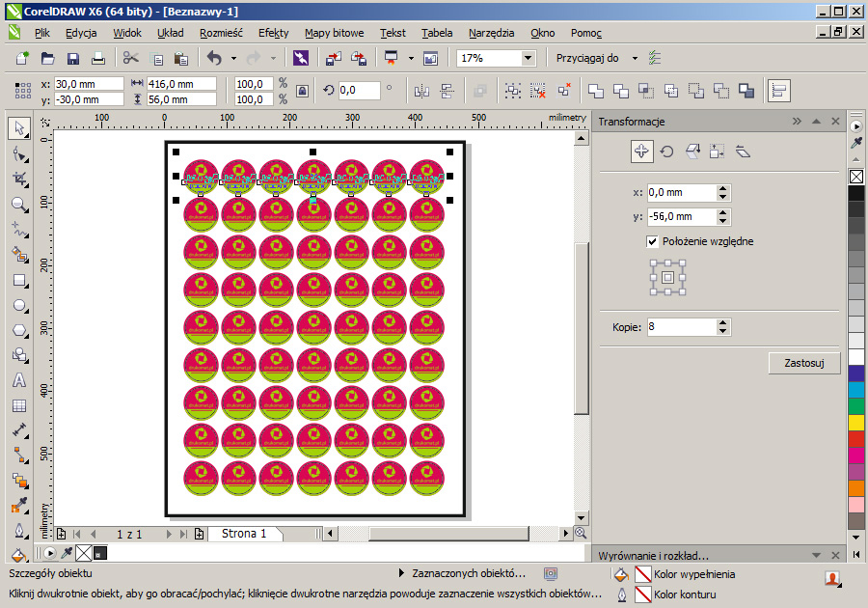The height and width of the screenshot is (608, 868).
Task: Choose the Rectangle tool
Action: click(18, 281)
